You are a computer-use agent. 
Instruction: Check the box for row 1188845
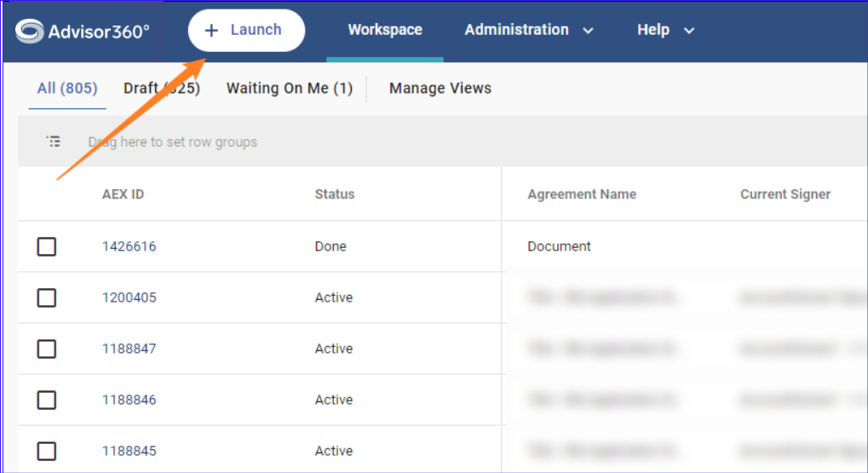pos(47,451)
